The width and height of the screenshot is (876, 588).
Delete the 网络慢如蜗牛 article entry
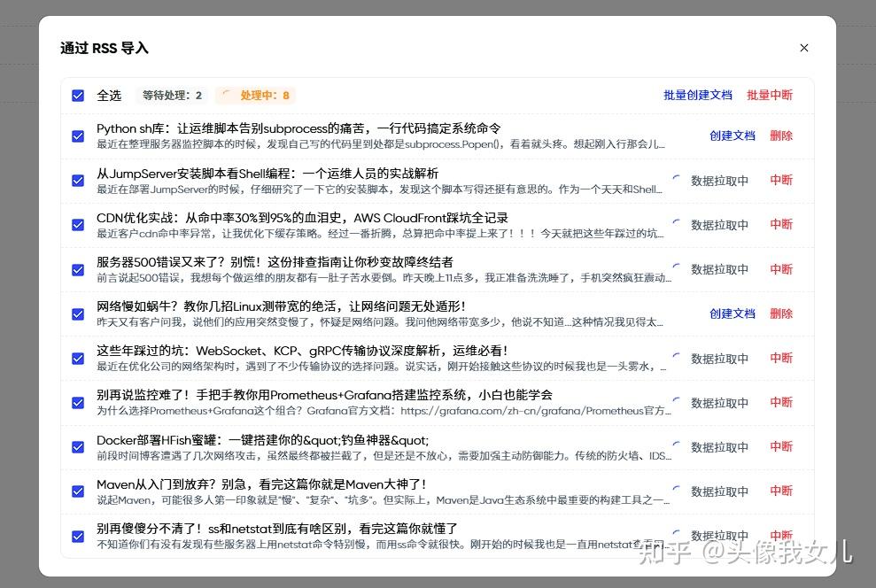click(x=780, y=313)
